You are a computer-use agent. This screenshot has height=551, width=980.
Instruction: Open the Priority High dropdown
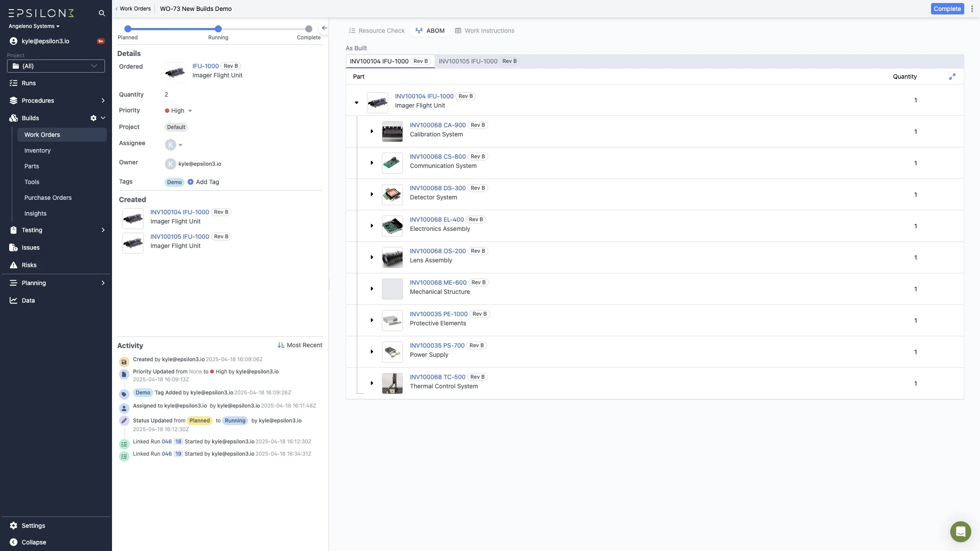(178, 111)
